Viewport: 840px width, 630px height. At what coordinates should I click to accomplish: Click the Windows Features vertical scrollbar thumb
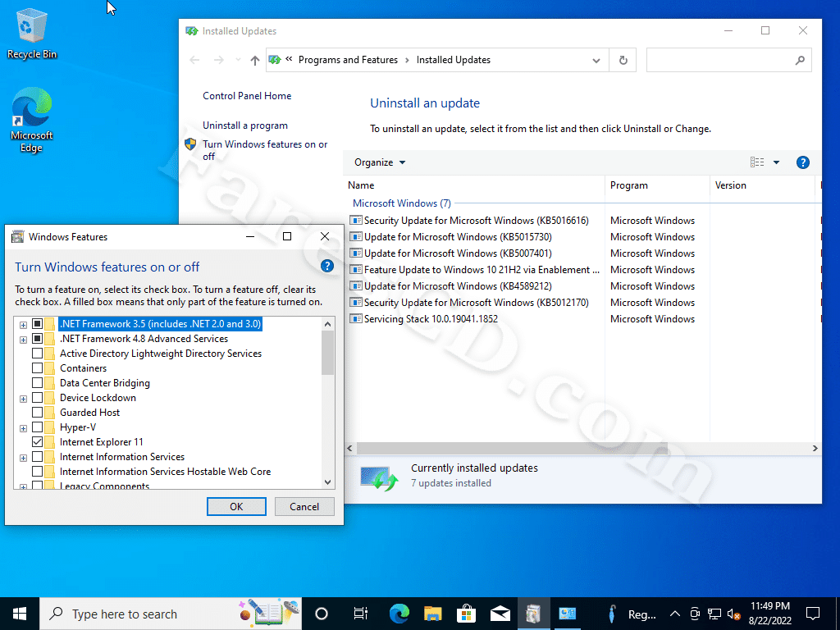(327, 353)
